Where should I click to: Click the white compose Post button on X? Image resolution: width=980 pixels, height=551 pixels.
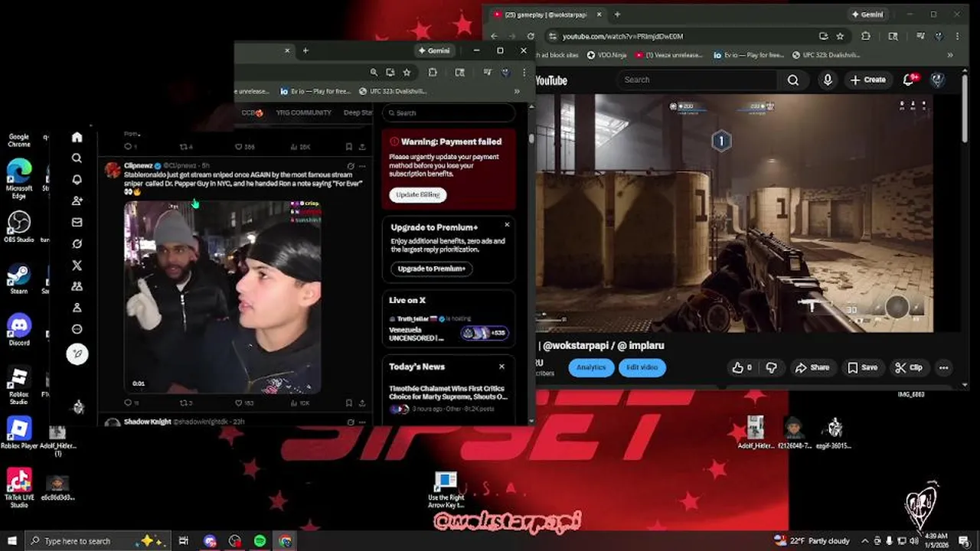pyautogui.click(x=77, y=354)
